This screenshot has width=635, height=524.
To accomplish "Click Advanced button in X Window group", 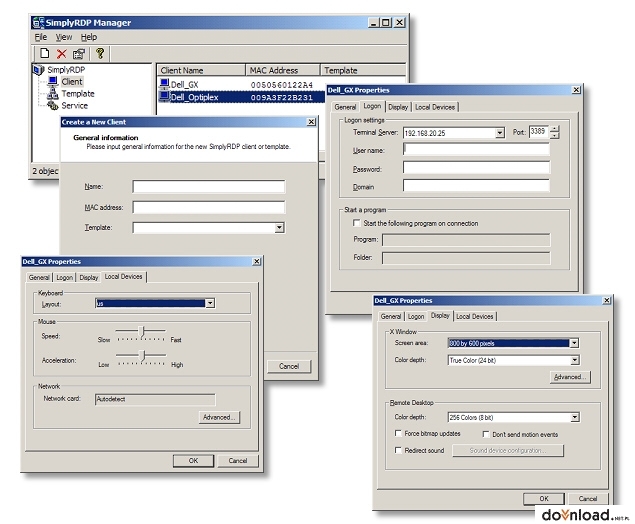I will click(570, 377).
